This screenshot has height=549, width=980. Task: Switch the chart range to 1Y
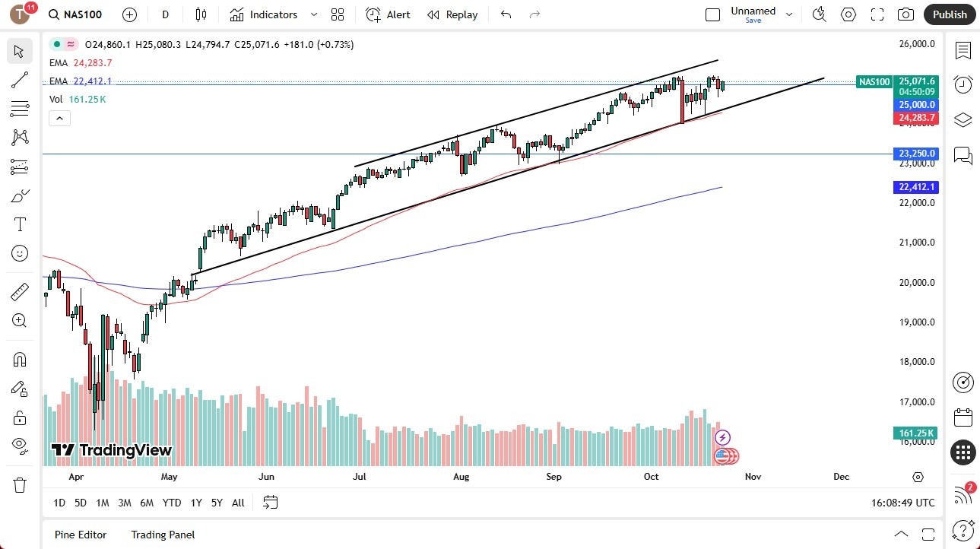point(195,503)
